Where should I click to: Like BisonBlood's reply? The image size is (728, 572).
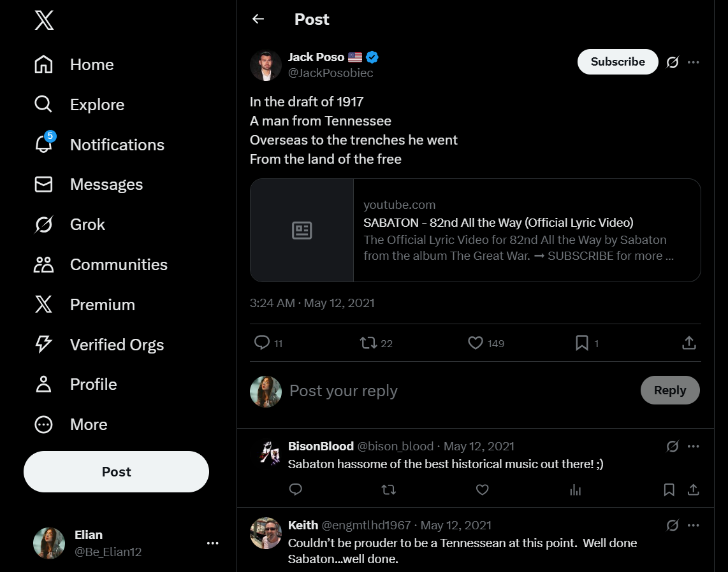tap(483, 490)
